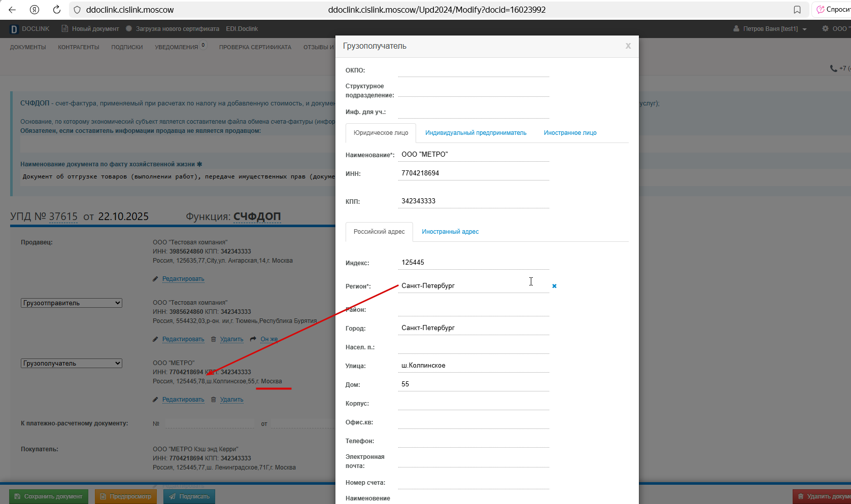Click the Улица input field

[x=473, y=366]
